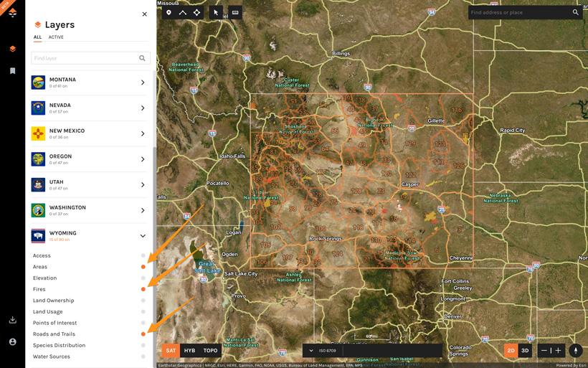This screenshot has width=588, height=368.
Task: Open the user account profile icon
Action: click(12, 342)
